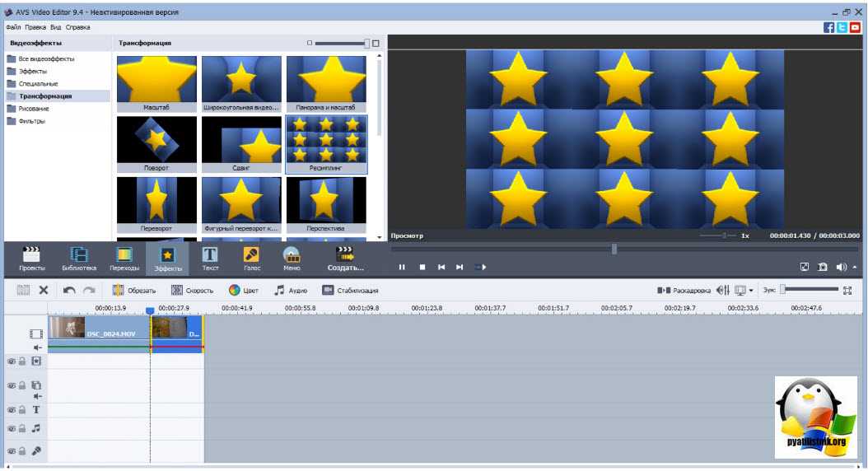Open the Справка menu
This screenshot has height=471, width=868.
click(x=78, y=27)
